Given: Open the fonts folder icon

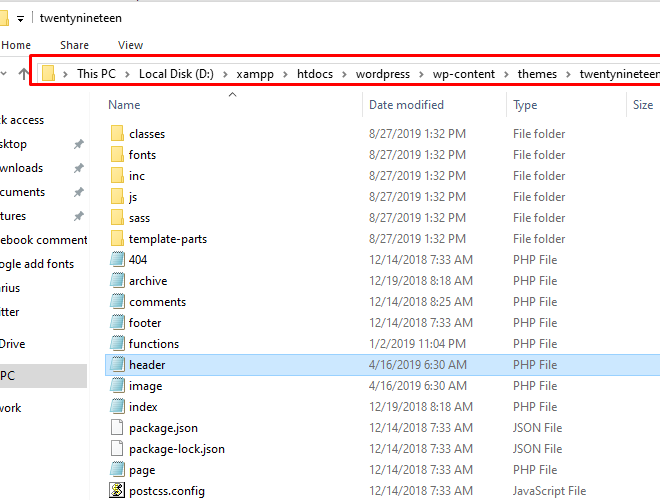Looking at the screenshot, I should (x=117, y=154).
